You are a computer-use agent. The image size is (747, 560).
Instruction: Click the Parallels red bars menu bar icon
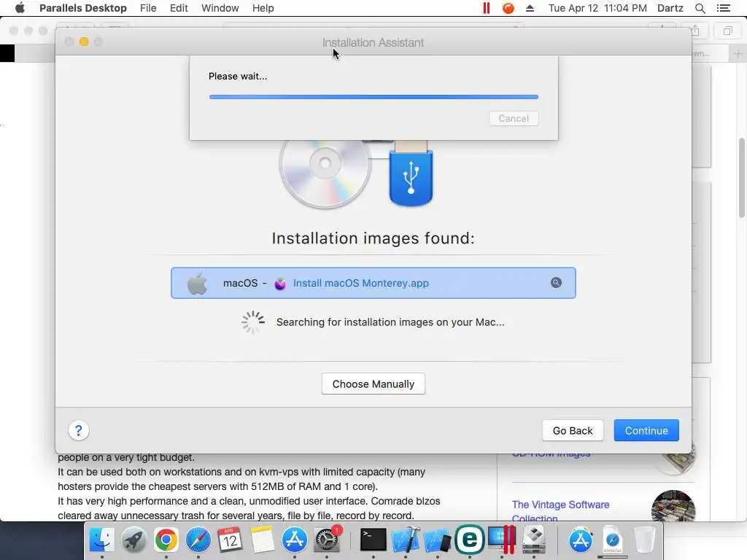(x=487, y=8)
